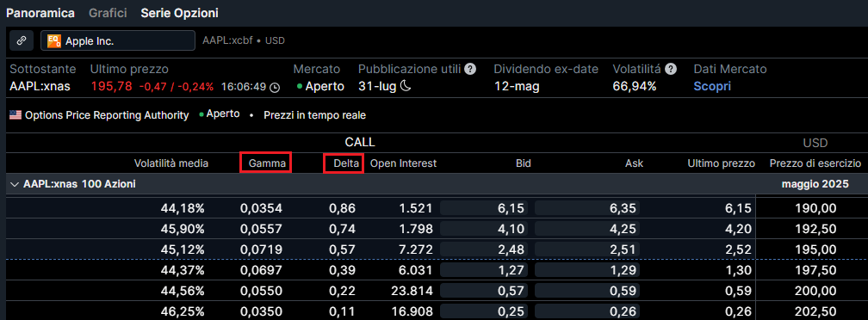The width and height of the screenshot is (868, 320).
Task: Click Ask 1,29 for strike 197,50
Action: pyautogui.click(x=587, y=270)
